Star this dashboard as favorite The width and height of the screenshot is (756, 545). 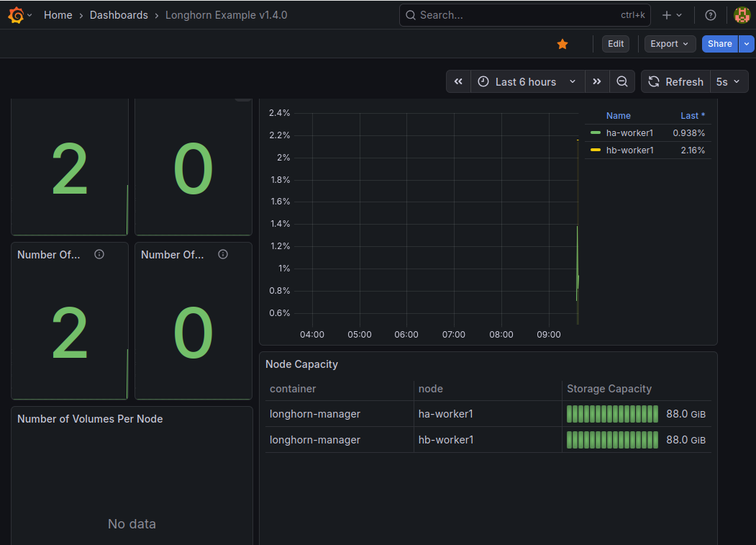[x=563, y=44]
